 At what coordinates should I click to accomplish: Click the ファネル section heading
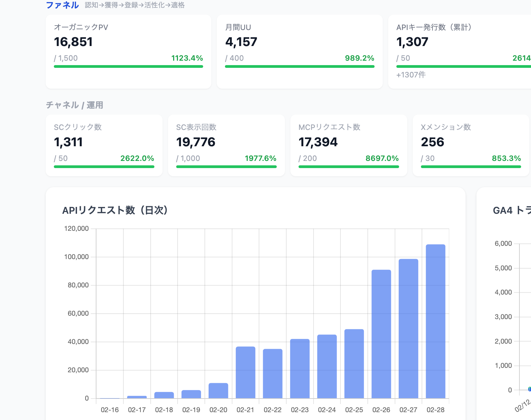(x=62, y=5)
